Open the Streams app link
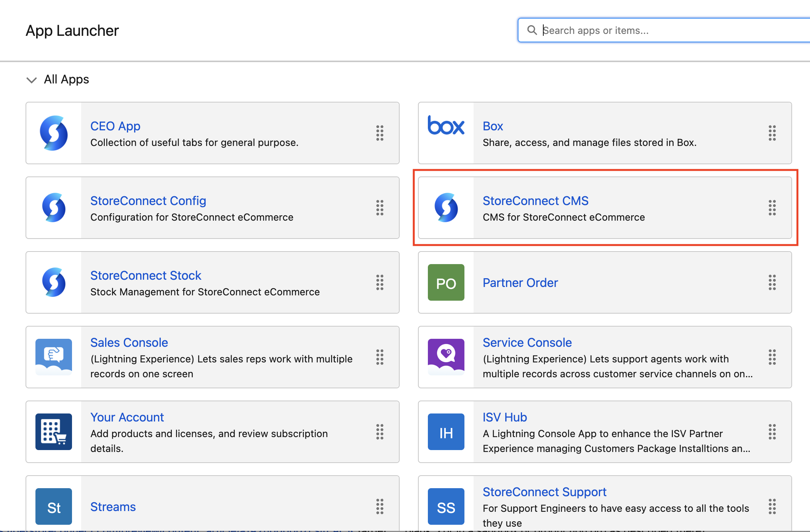810x532 pixels. click(113, 507)
